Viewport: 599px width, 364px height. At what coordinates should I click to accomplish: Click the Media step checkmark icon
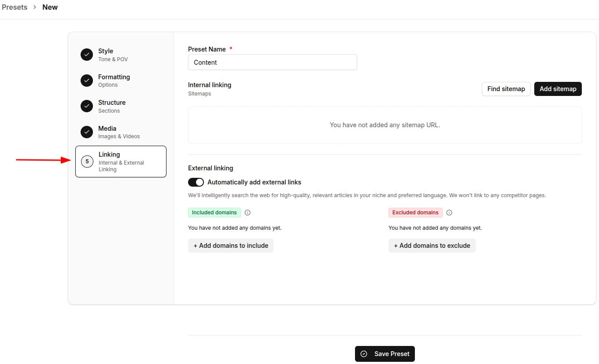click(87, 132)
